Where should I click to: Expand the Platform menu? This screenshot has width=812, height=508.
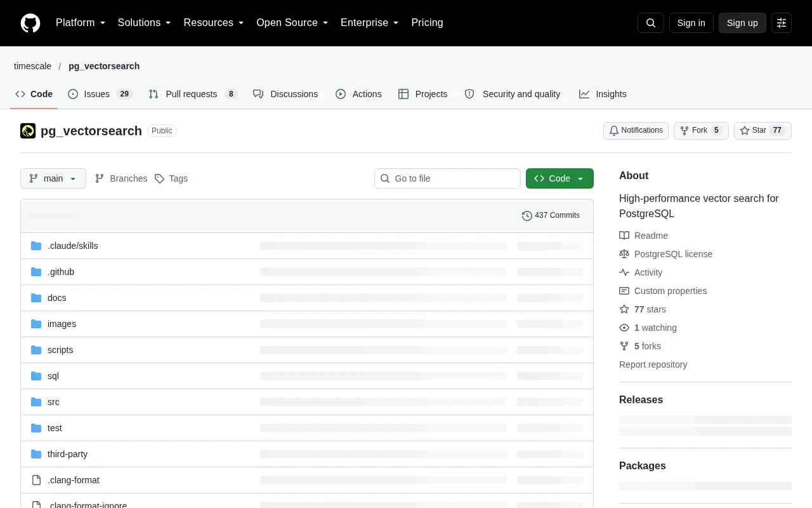[81, 23]
